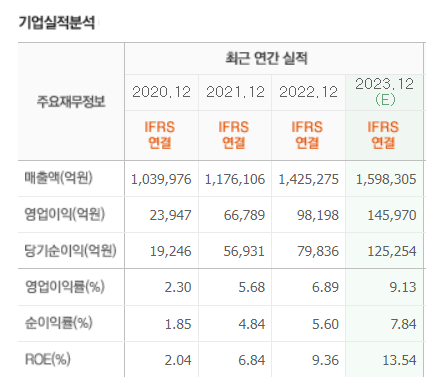Image resolution: width=426 pixels, height=377 pixels.
Task: Click IFRS 연결 label under 2023.12 (E)
Action: (383, 135)
